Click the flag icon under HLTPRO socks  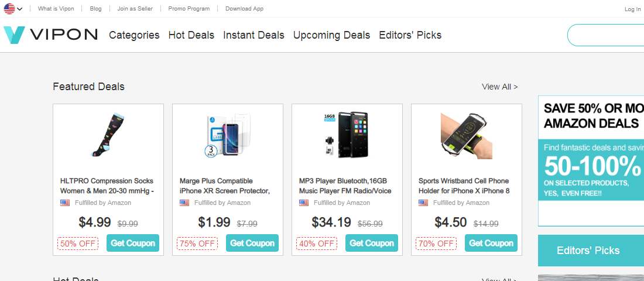coord(65,203)
